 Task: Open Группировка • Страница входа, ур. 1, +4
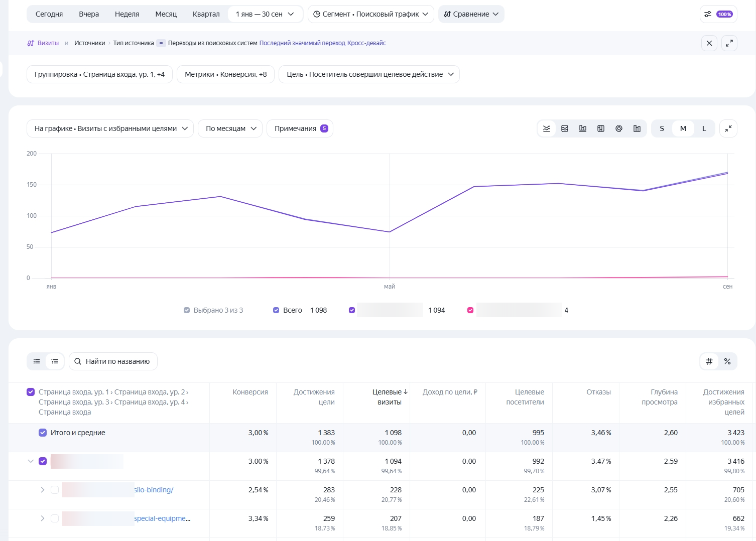pos(99,74)
